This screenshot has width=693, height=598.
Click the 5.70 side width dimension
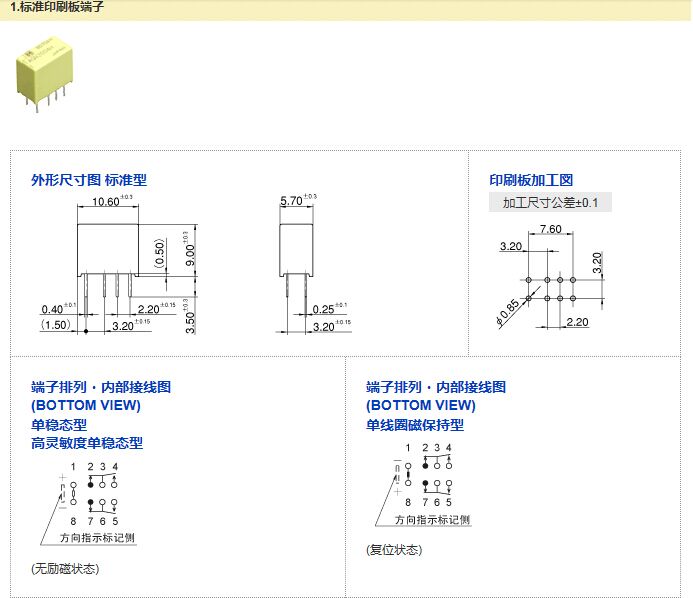(x=294, y=202)
